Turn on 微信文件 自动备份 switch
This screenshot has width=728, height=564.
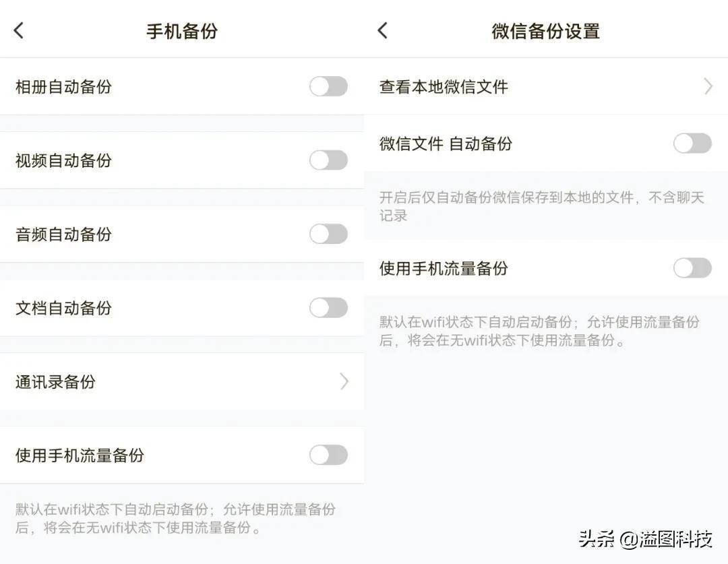693,144
